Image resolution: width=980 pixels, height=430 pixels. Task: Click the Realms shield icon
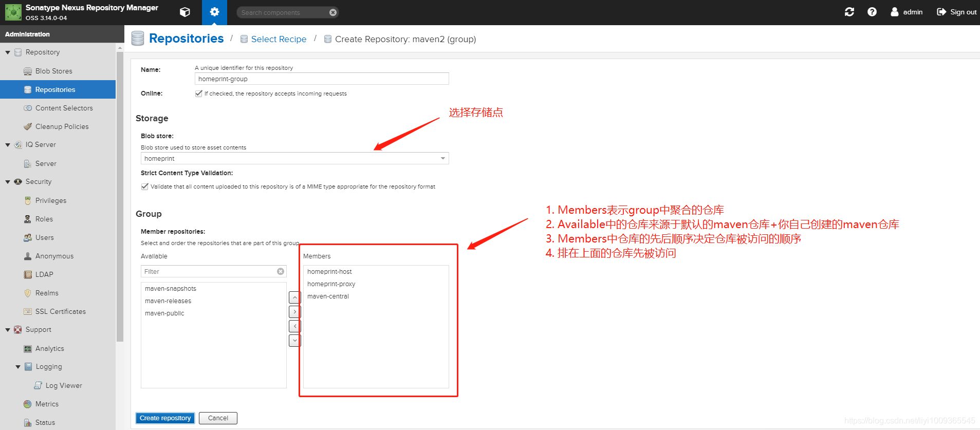coord(28,293)
